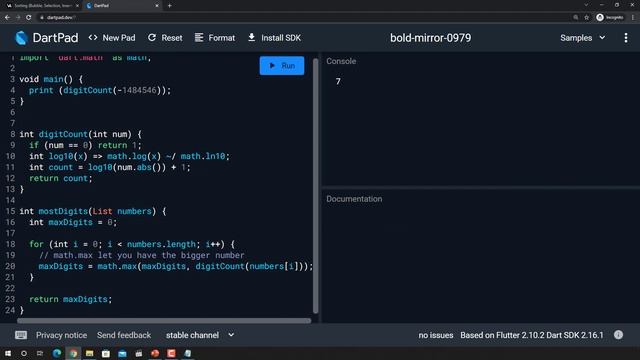Click the chevron beside stable channel

(231, 335)
